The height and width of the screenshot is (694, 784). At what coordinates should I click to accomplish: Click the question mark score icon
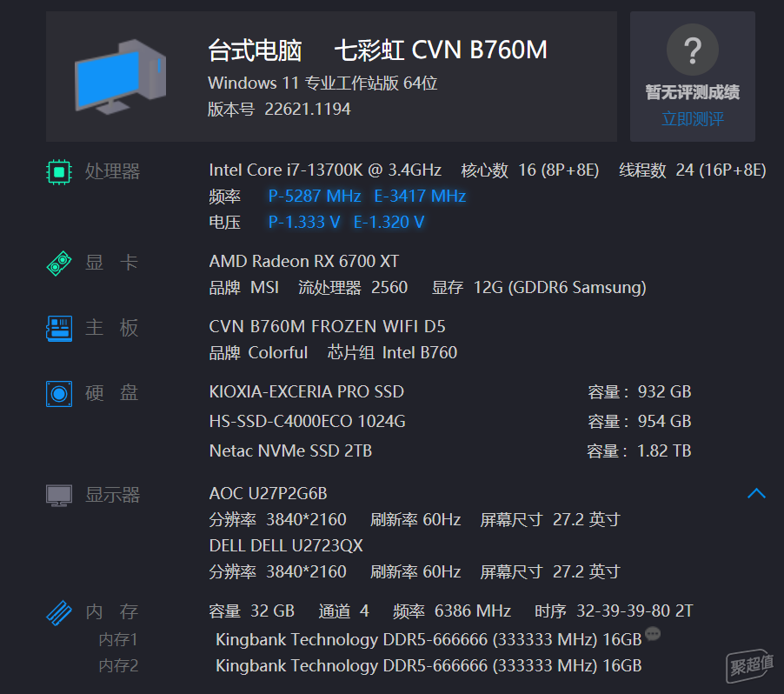693,50
